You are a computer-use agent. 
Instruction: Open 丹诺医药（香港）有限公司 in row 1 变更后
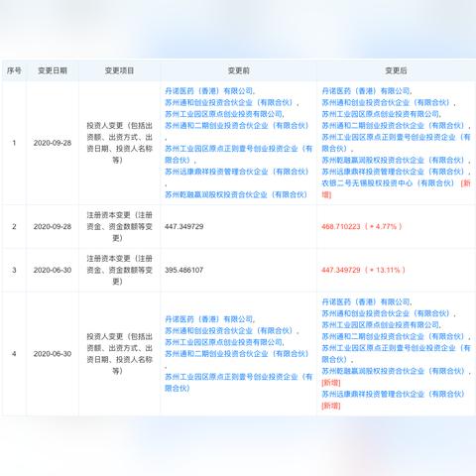(x=366, y=91)
